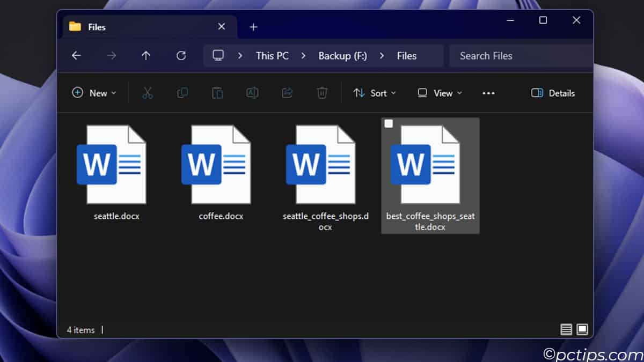Go up to the parent folder

pyautogui.click(x=145, y=55)
